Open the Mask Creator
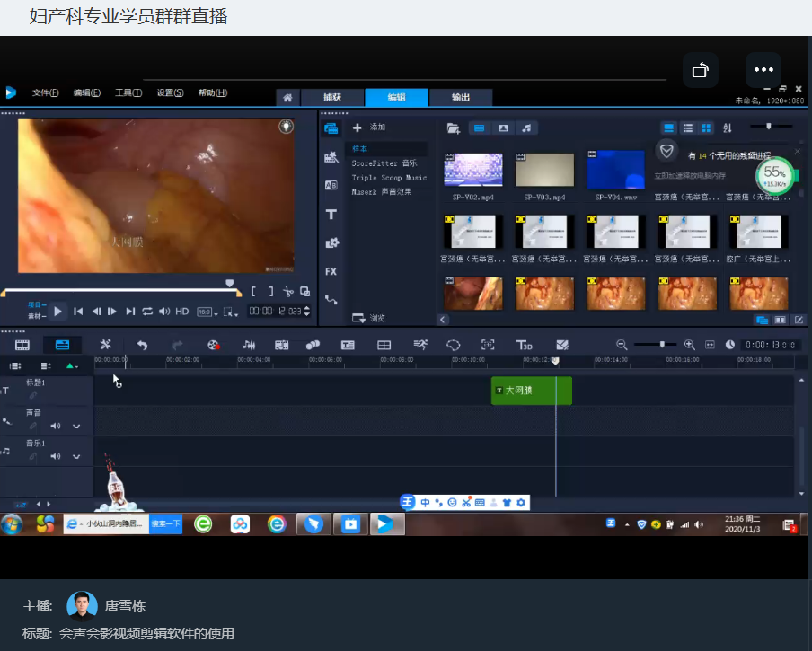 pyautogui.click(x=453, y=345)
